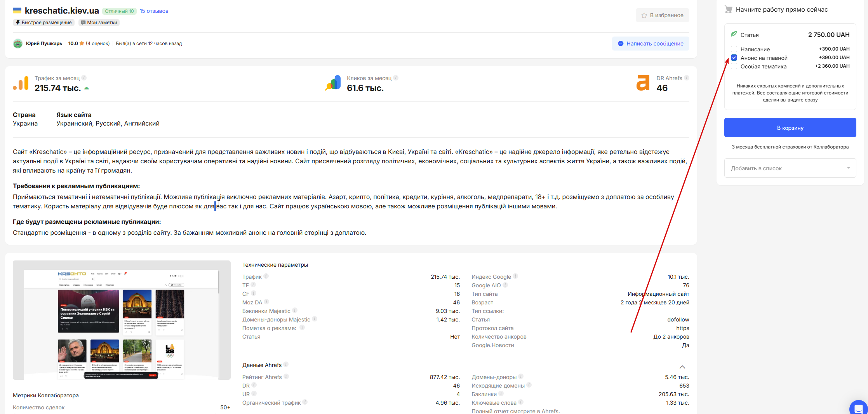
Task: Open Юрий Пушкарь's profile name
Action: click(x=44, y=44)
